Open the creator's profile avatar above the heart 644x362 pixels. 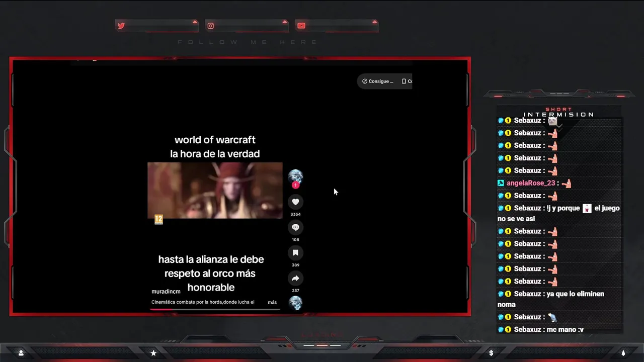point(295,176)
